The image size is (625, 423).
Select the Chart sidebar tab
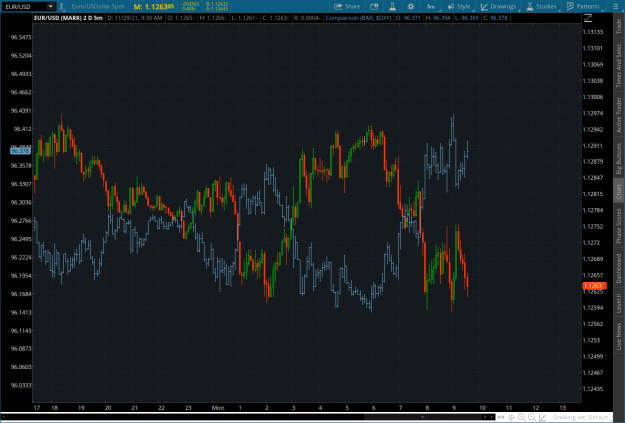coord(619,192)
